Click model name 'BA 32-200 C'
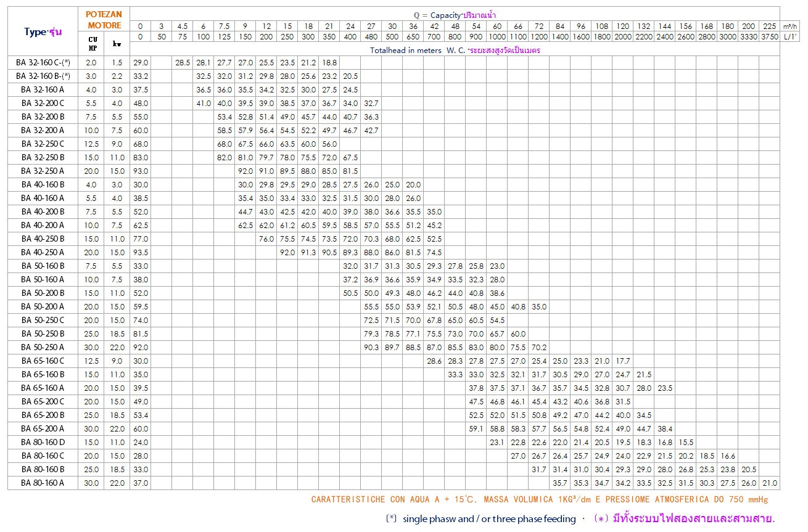Image resolution: width=808 pixels, height=532 pixels. [43, 103]
